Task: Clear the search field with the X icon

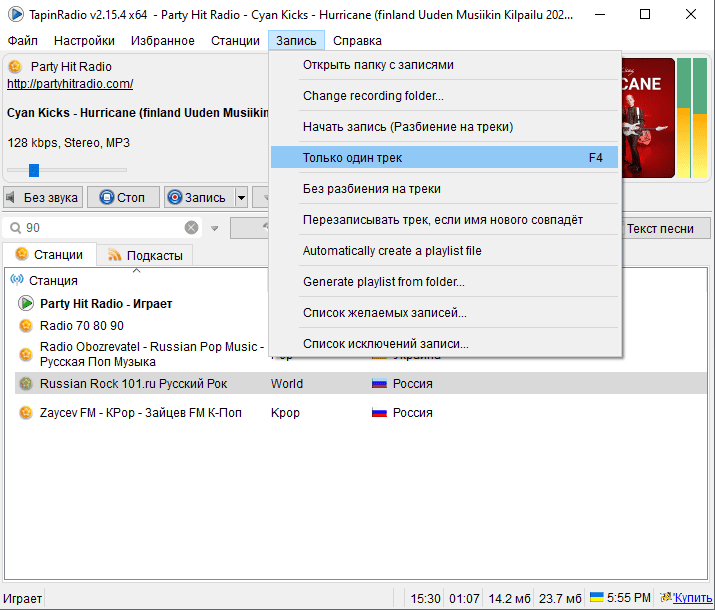Action: coord(192,227)
